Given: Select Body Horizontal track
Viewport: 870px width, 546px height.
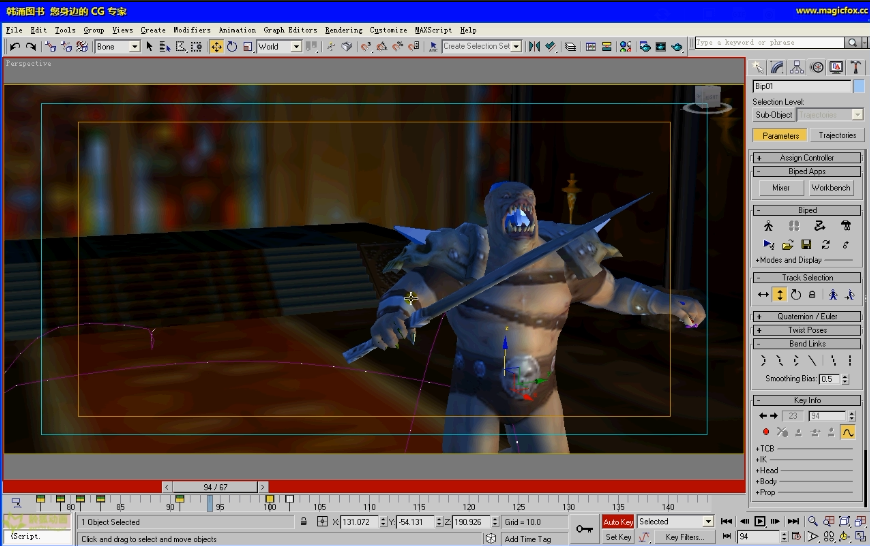Looking at the screenshot, I should click(763, 295).
